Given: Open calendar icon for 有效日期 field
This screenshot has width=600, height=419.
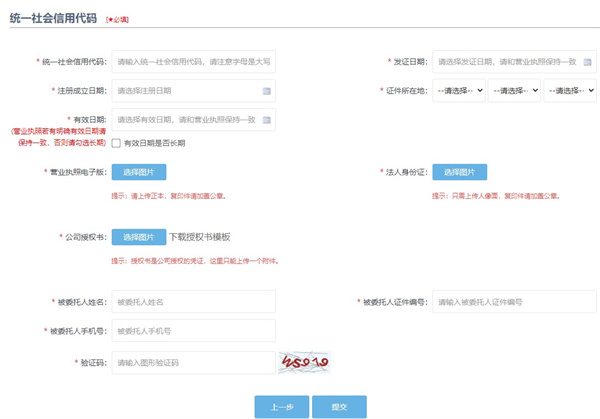Looking at the screenshot, I should coord(267,120).
